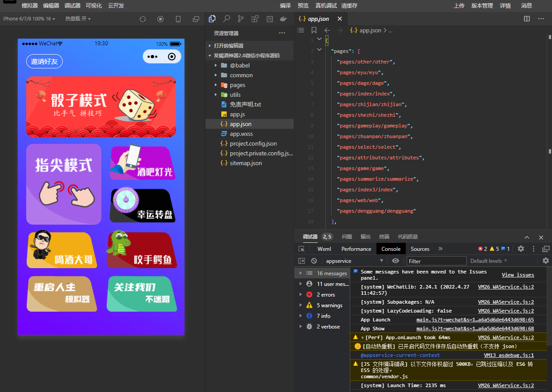Toggle the 热重载 hot reload setting
The width and height of the screenshot is (552, 392).
tap(78, 19)
